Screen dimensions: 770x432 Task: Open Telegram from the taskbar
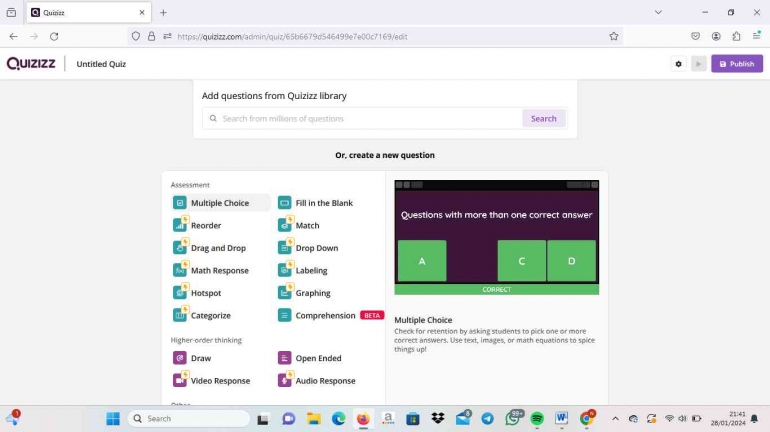(x=488, y=419)
